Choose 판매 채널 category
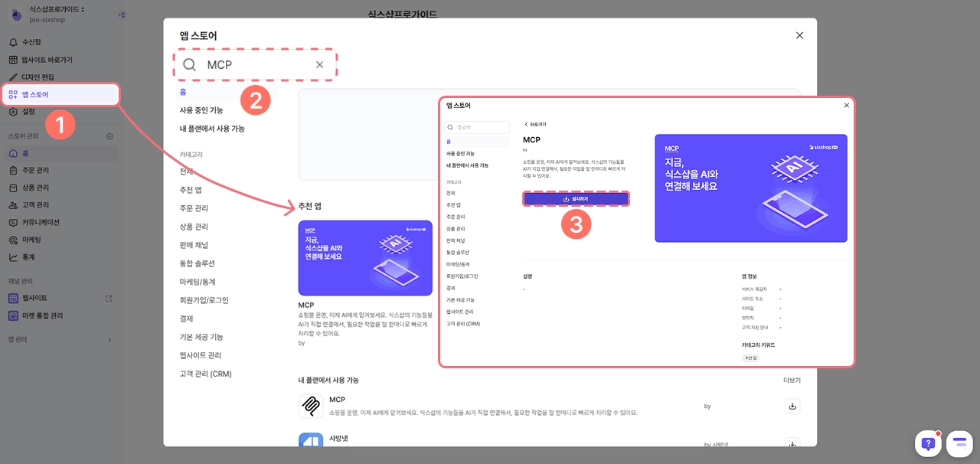The width and height of the screenshot is (980, 464). click(x=194, y=245)
